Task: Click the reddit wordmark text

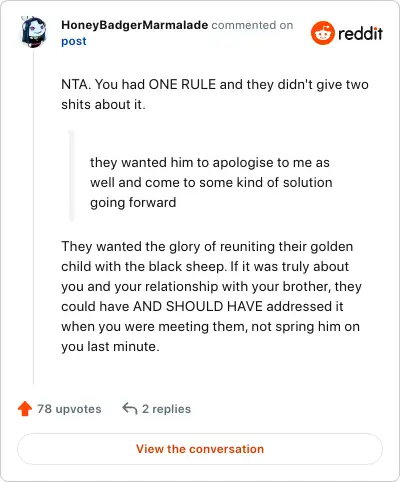Action: (x=360, y=33)
